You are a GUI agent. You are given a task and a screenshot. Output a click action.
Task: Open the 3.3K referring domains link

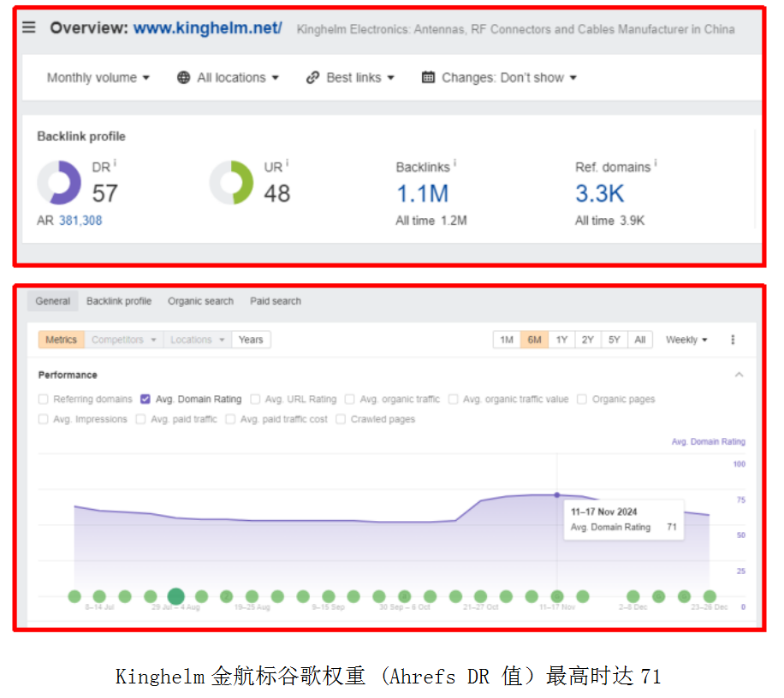pos(599,193)
